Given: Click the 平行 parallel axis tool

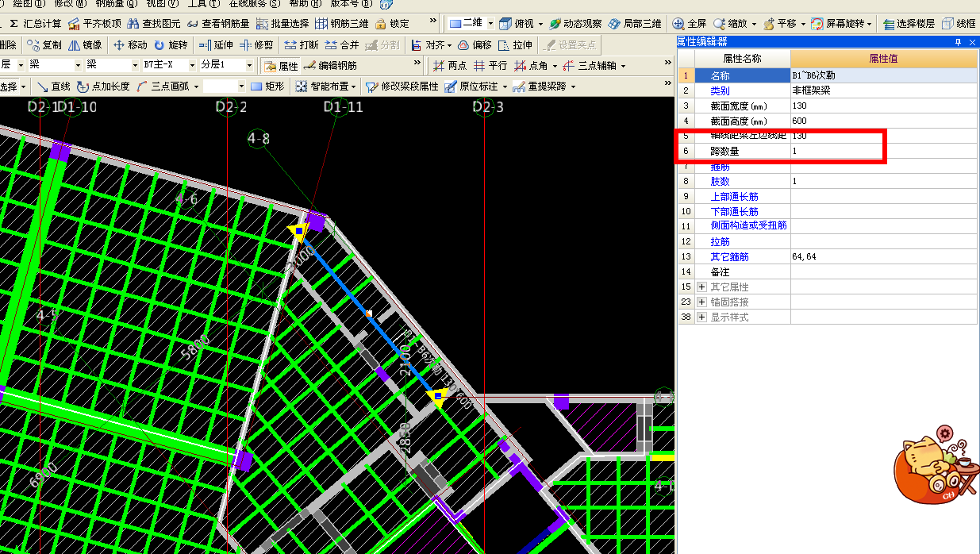Looking at the screenshot, I should [490, 66].
